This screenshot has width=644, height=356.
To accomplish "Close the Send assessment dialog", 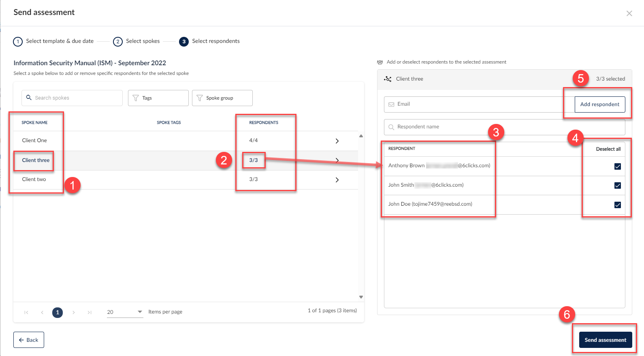I will coord(629,13).
